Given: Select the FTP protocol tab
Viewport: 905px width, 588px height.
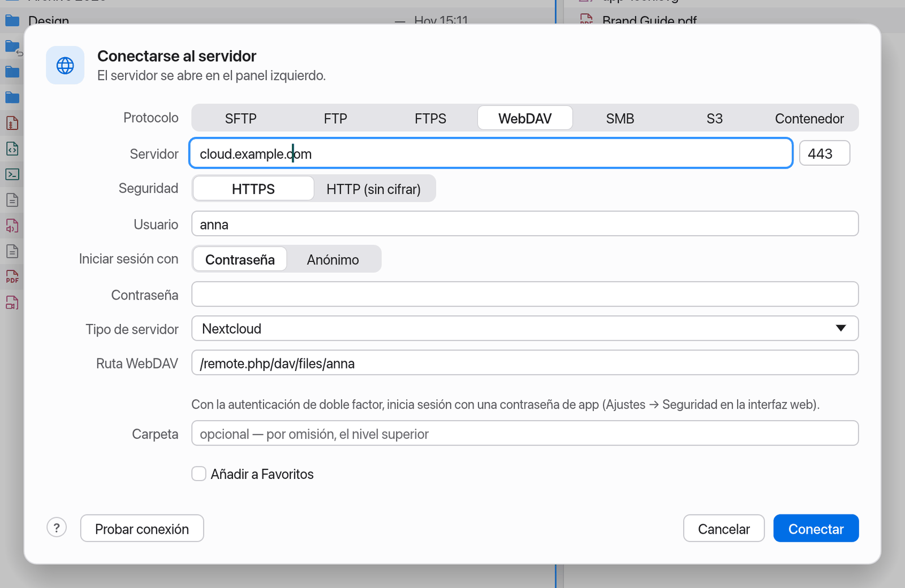Looking at the screenshot, I should point(335,118).
